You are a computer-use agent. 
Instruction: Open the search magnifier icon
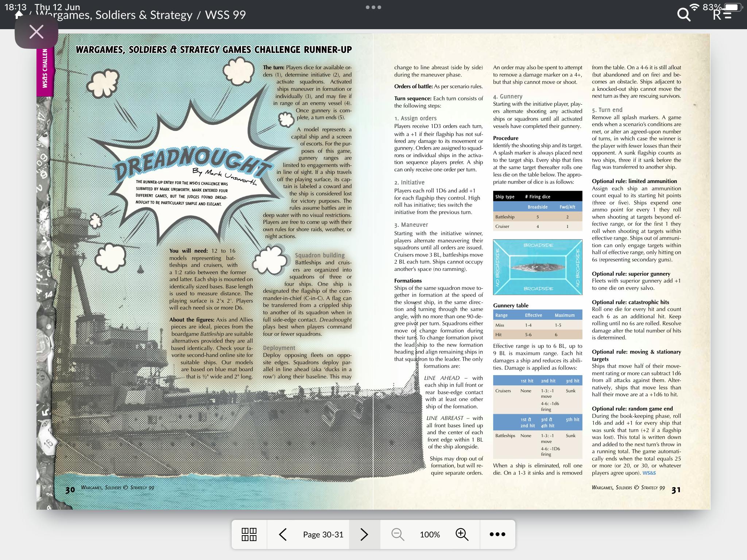pos(684,15)
